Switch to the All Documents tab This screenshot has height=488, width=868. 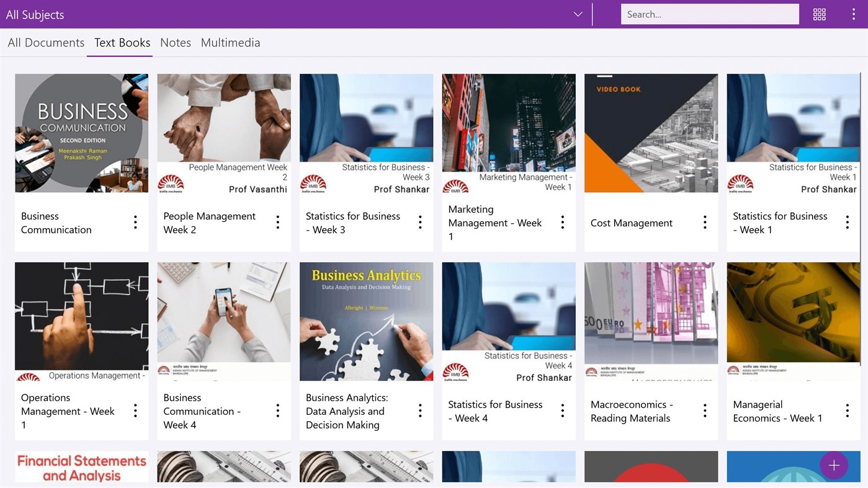coord(46,42)
